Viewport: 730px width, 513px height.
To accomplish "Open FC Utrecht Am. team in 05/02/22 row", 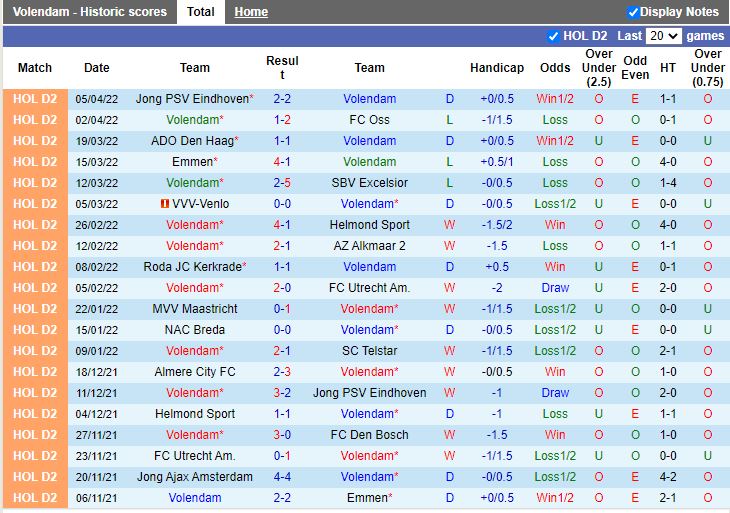I will 370,288.
